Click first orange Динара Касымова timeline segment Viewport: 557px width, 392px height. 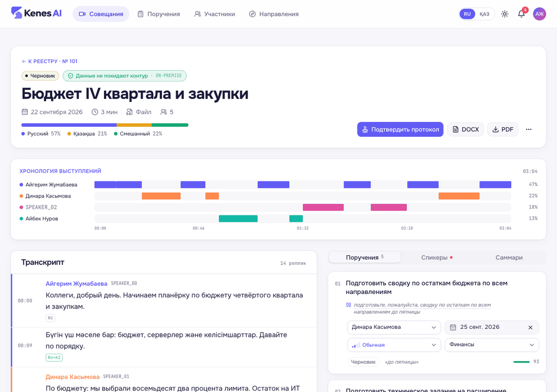(161, 196)
